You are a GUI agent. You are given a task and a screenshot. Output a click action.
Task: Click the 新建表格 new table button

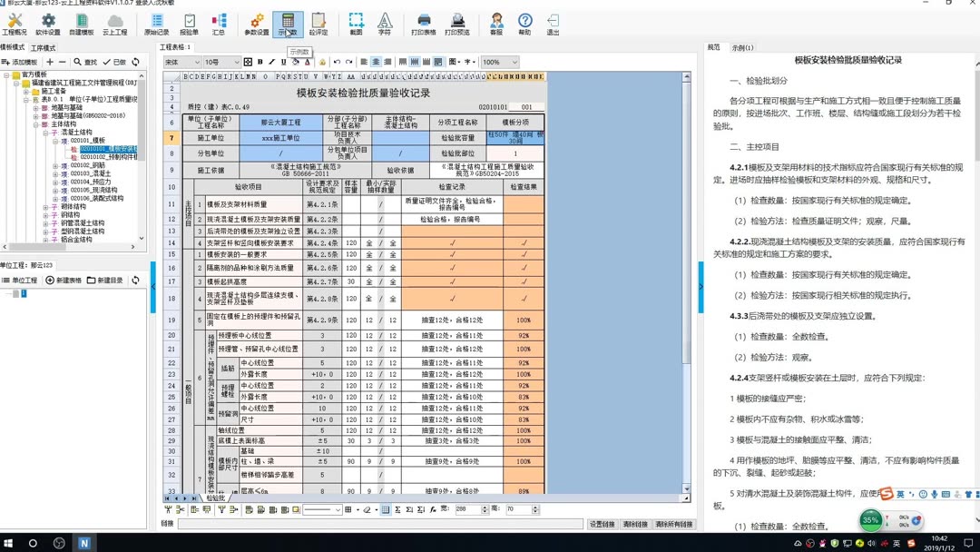tap(69, 280)
